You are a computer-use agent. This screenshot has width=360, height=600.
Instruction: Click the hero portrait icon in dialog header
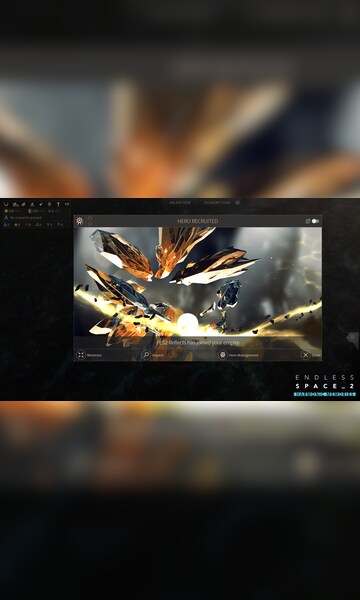[80, 221]
